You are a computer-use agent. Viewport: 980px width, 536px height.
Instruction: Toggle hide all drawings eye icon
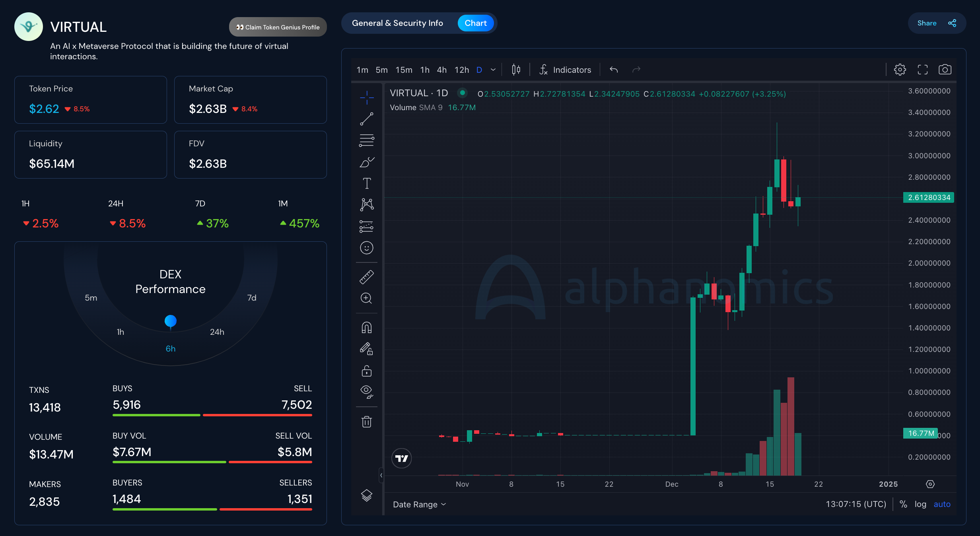tap(366, 392)
